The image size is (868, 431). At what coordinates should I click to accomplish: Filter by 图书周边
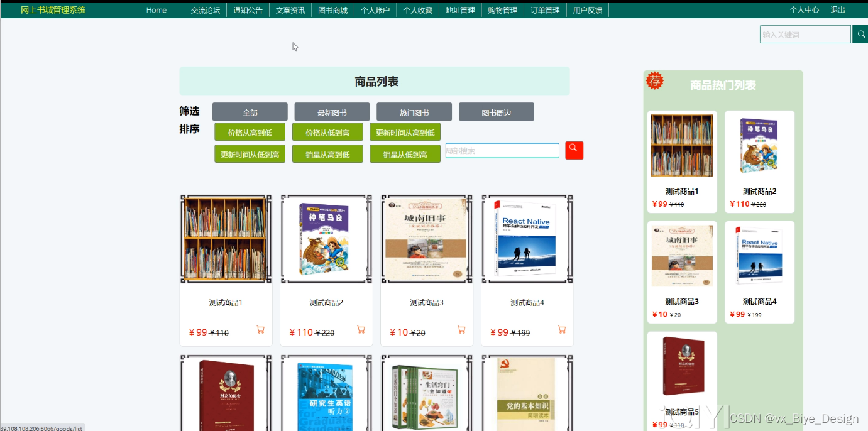[497, 112]
